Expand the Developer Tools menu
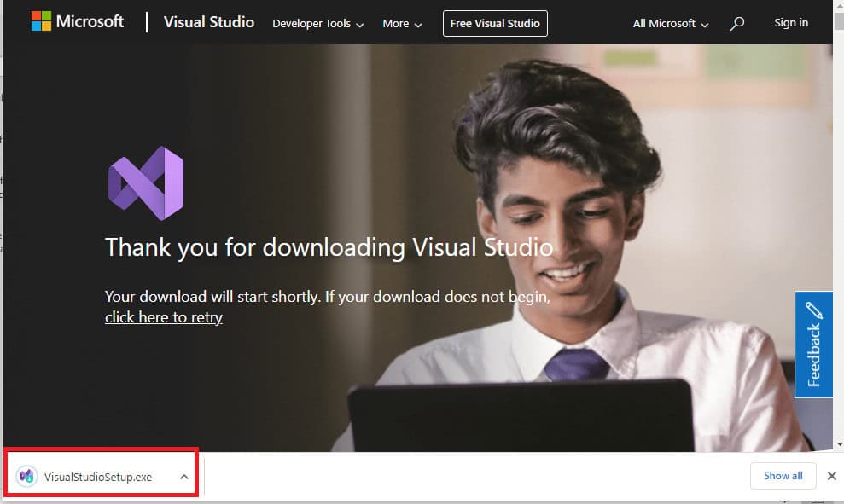 [317, 24]
